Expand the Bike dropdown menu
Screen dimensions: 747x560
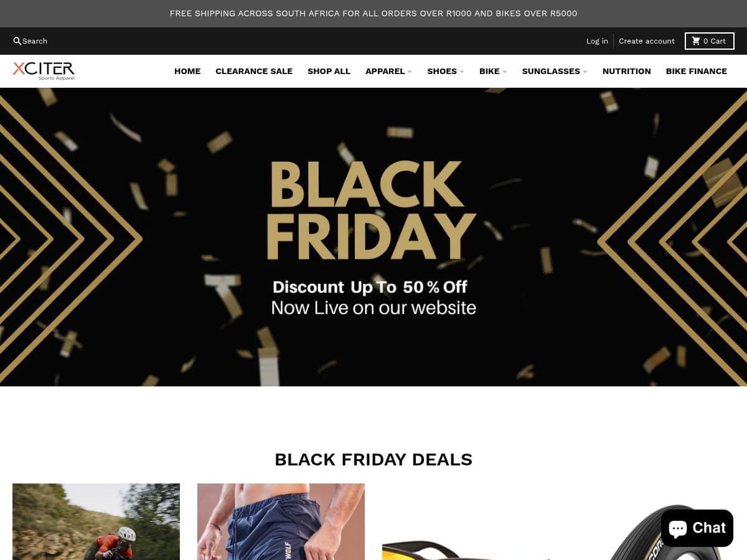coord(493,72)
